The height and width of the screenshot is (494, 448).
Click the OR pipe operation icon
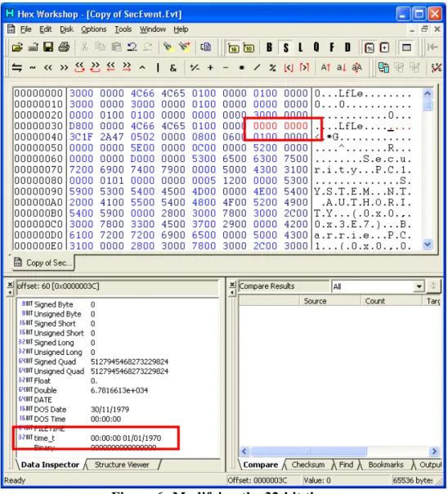tap(158, 67)
